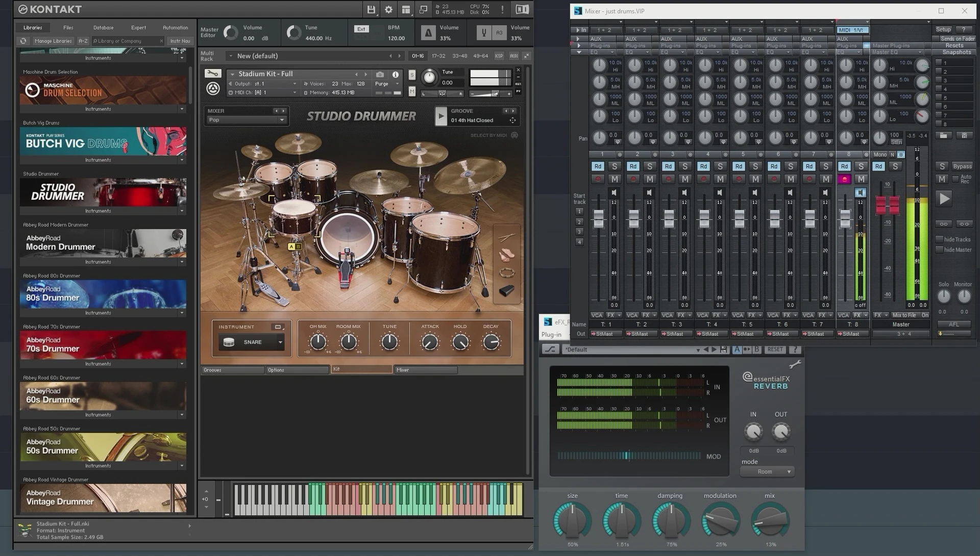The width and height of the screenshot is (980, 556).
Task: Click the disk save-snapshot icon in Mixer
Action: (x=964, y=135)
